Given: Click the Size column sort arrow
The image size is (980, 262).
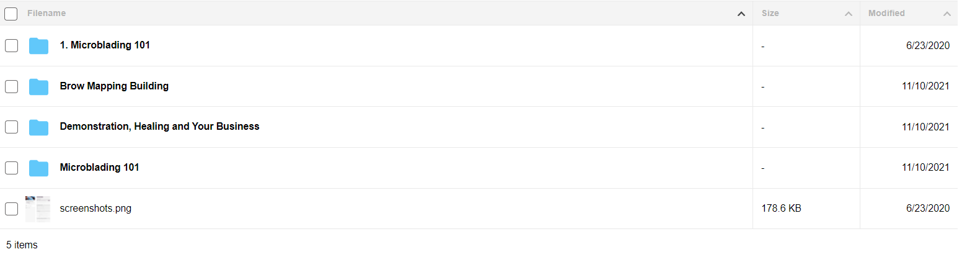Looking at the screenshot, I should pyautogui.click(x=849, y=14).
